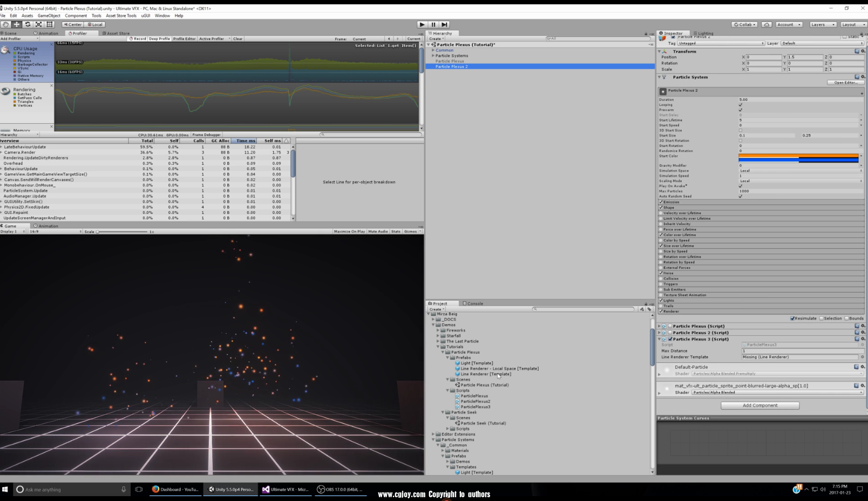The width and height of the screenshot is (868, 501).
Task: Open the GameObject menu
Action: tap(49, 16)
